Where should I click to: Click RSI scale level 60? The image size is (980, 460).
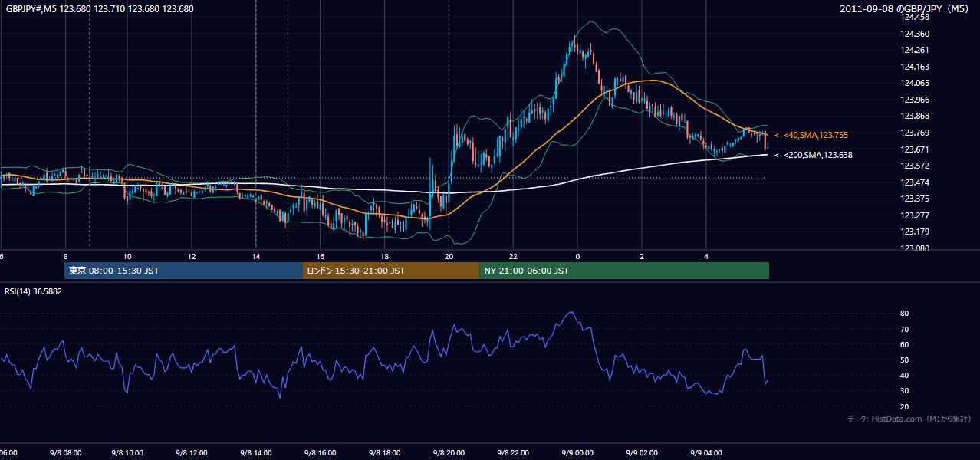click(x=904, y=344)
